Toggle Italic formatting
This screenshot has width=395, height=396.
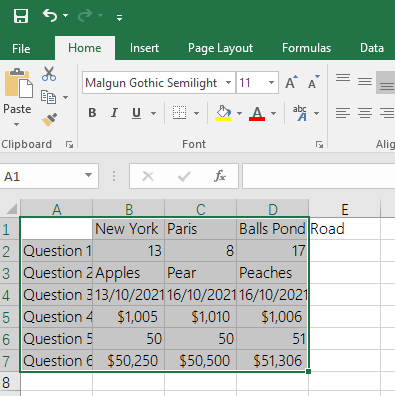[114, 113]
